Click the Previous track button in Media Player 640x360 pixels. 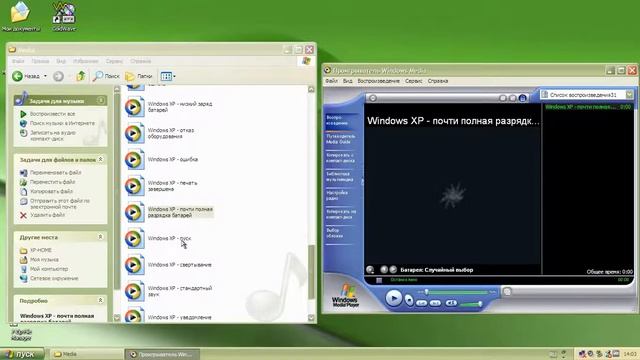click(x=422, y=303)
